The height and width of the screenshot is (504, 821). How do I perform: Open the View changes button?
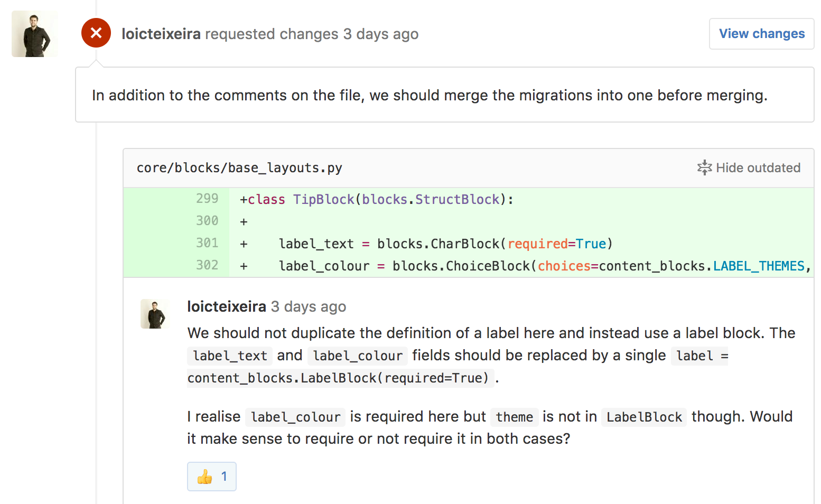(761, 34)
